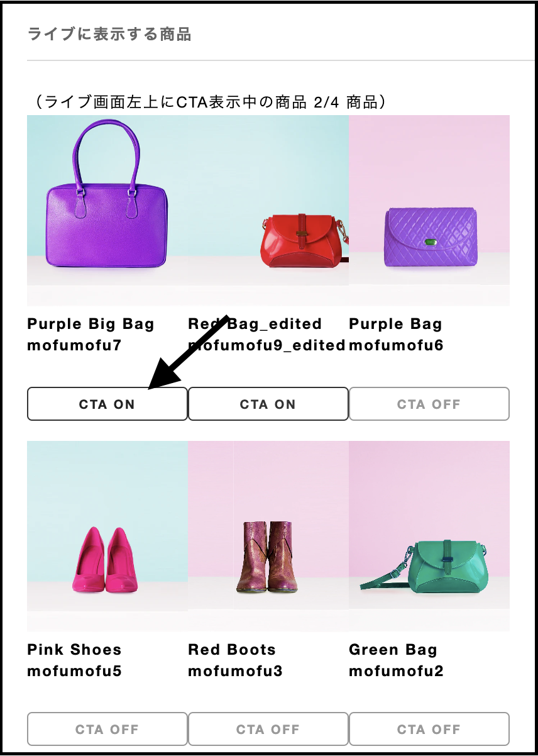Open the Purple Big Bag product image
This screenshot has width=538, height=756.
coord(107,211)
